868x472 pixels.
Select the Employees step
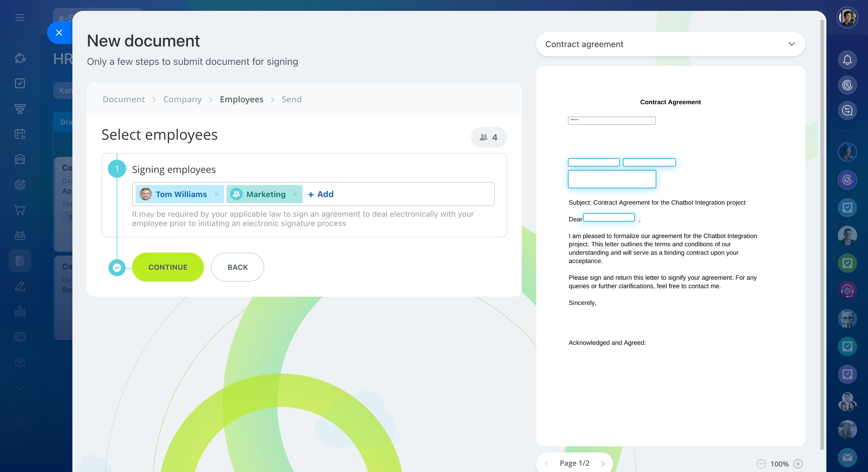[x=242, y=100]
